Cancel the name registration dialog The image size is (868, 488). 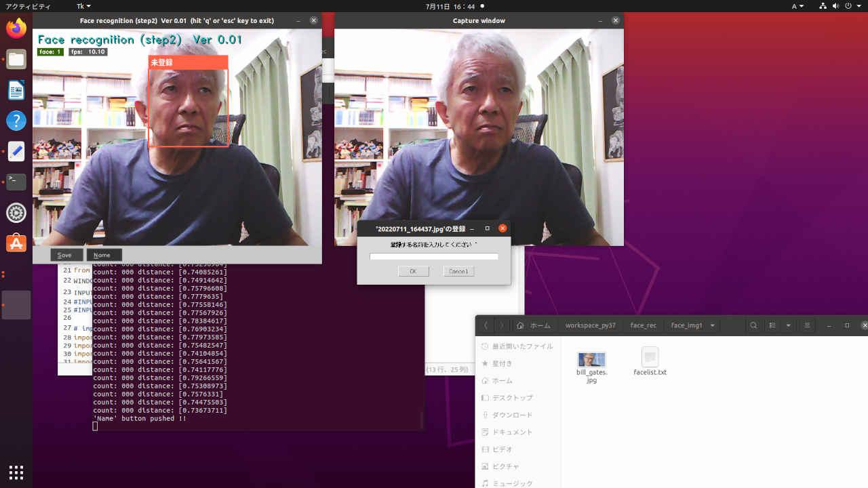(x=458, y=271)
